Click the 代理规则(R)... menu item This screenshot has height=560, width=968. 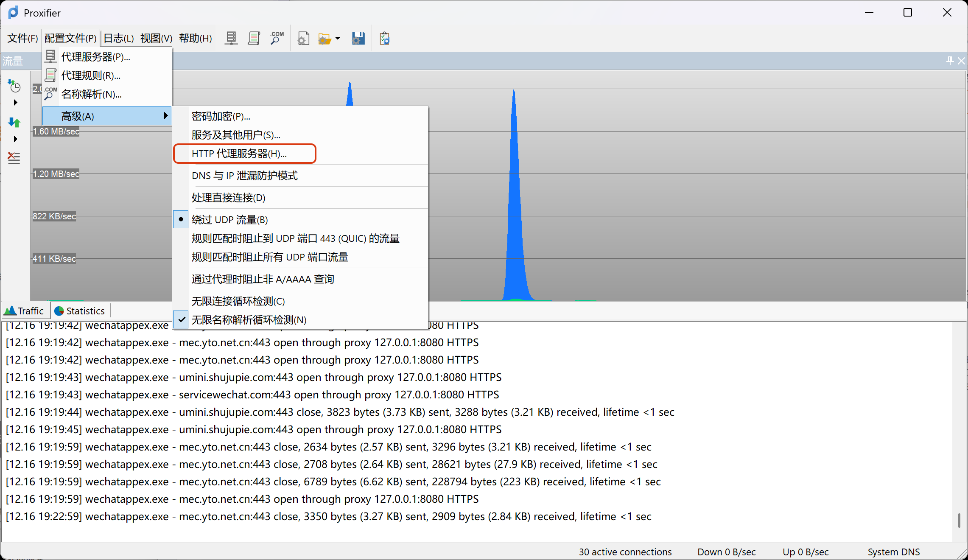(x=91, y=76)
